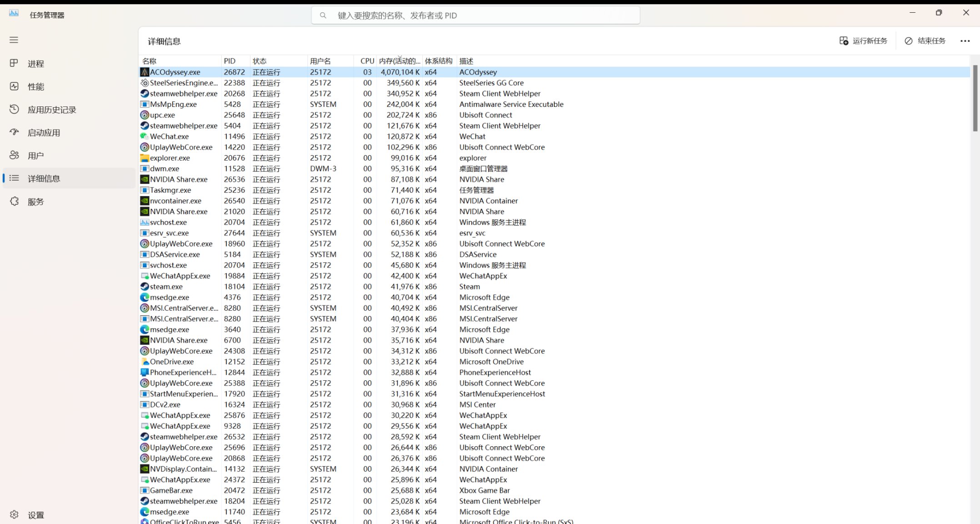Click the esrv_svc.exe icon

(x=145, y=233)
